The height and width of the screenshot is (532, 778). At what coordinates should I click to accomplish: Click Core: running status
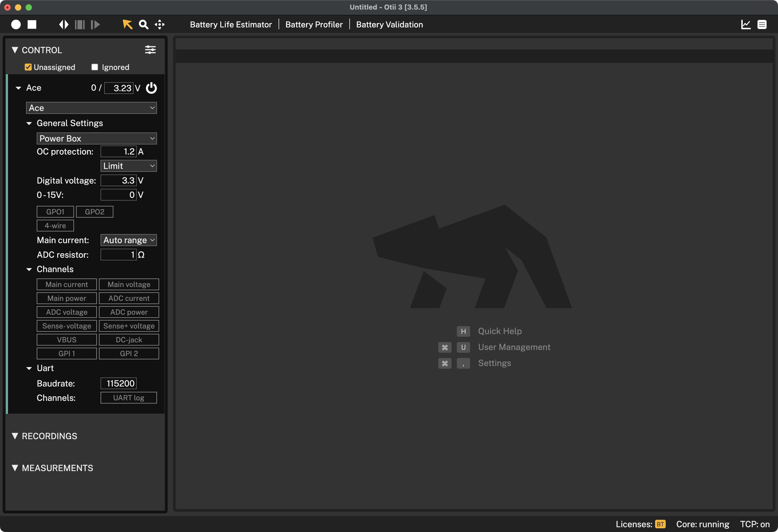click(703, 524)
